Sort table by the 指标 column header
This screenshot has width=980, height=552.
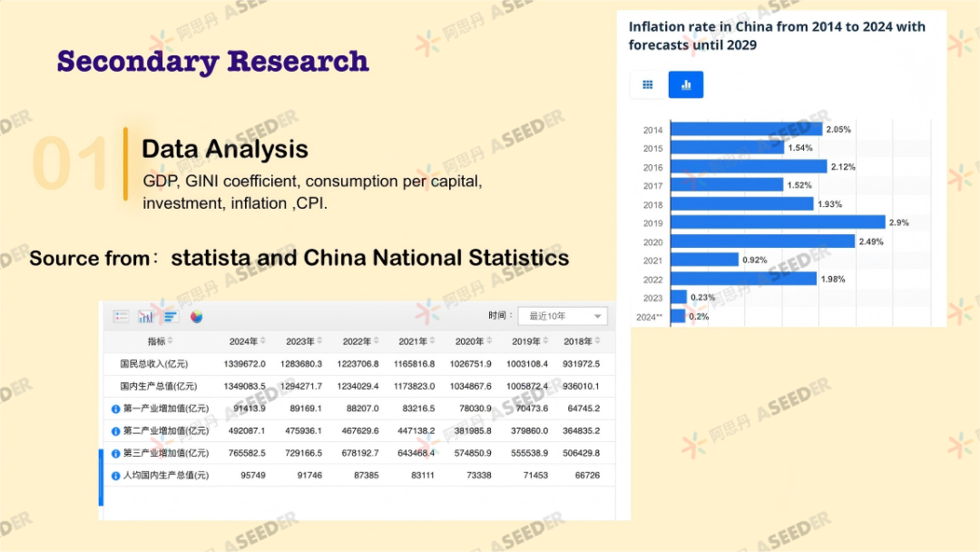162,341
